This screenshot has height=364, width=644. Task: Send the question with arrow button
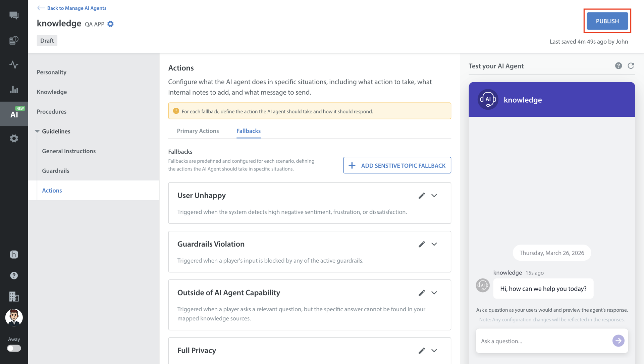coord(618,341)
